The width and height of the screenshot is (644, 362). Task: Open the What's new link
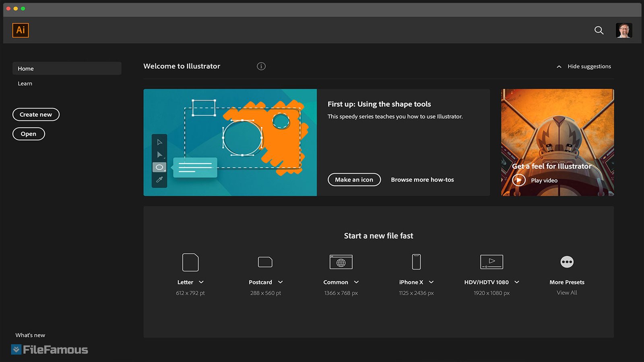click(x=30, y=335)
